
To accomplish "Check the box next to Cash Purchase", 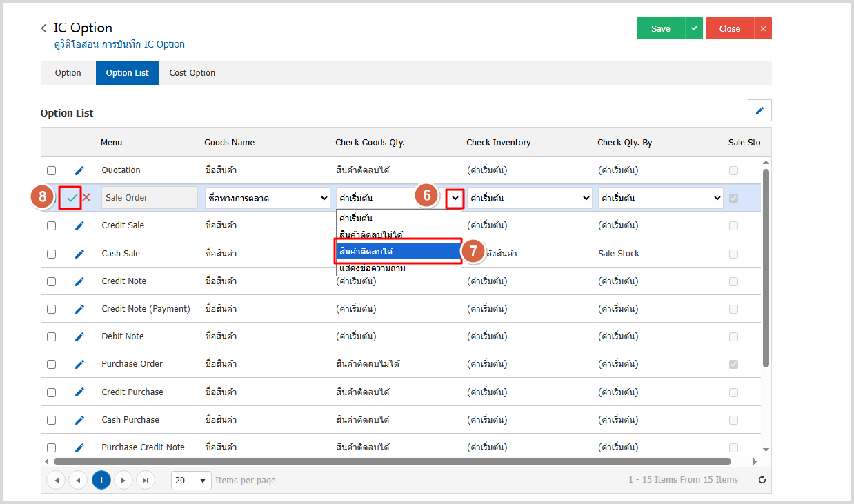I will coord(52,420).
